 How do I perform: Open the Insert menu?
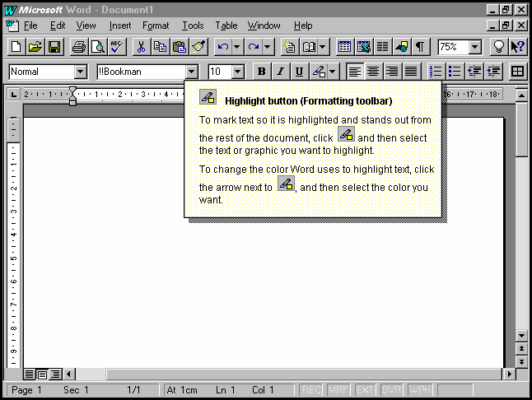(120, 26)
